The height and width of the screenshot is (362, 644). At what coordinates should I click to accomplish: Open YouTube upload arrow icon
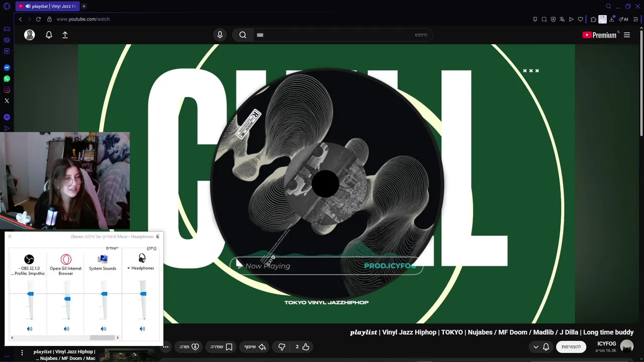tap(65, 35)
